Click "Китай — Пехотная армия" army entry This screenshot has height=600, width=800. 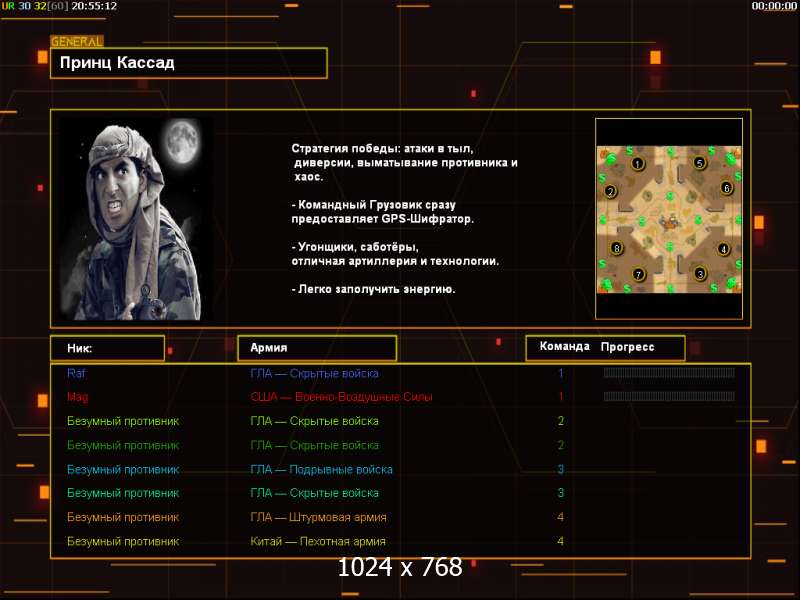point(318,541)
